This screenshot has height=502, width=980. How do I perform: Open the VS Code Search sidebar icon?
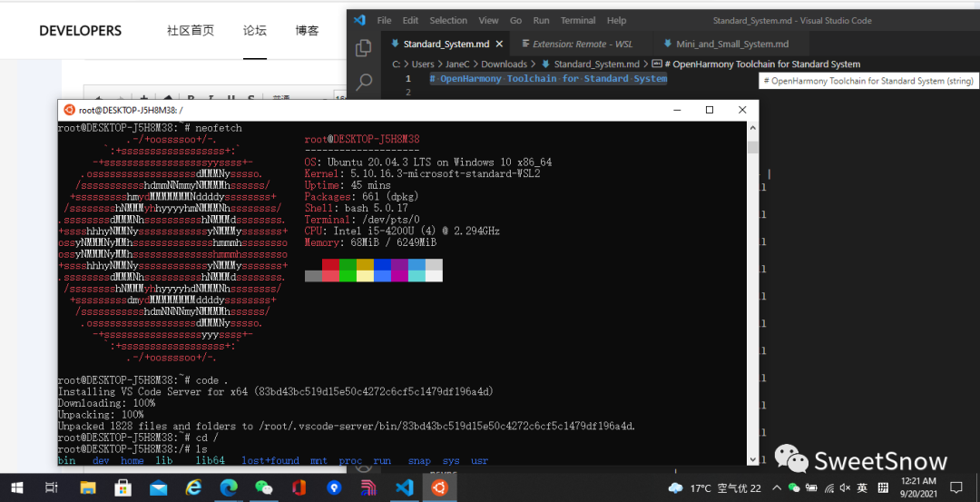click(363, 82)
